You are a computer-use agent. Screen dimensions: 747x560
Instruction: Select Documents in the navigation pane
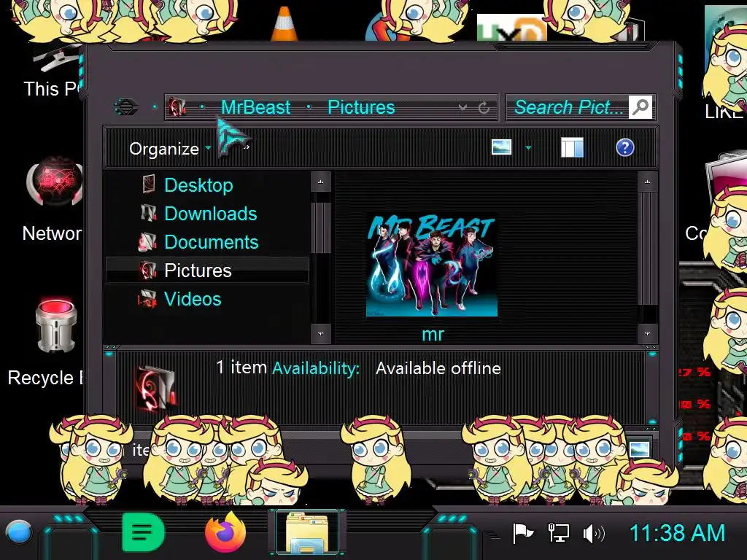[x=211, y=242]
